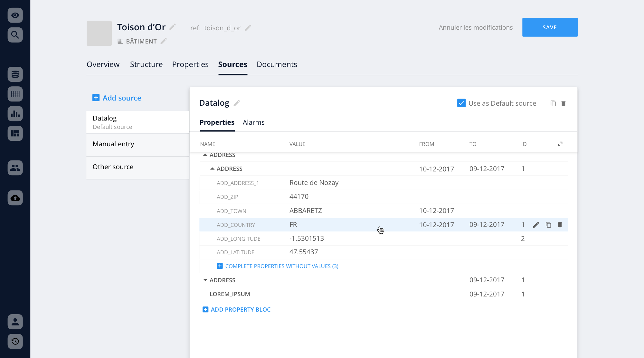Delete the ADD_COUNTRY row with the trash icon
The image size is (644, 358).
coord(560,225)
